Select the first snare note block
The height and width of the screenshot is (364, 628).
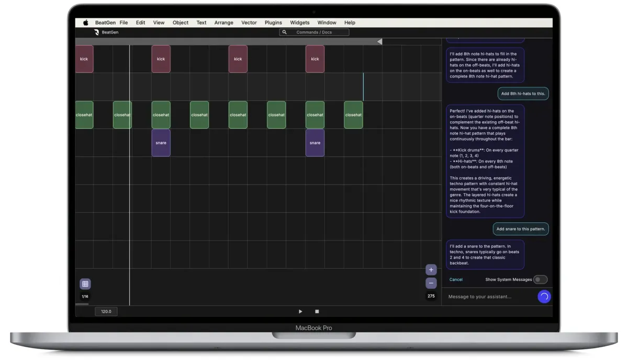(161, 143)
